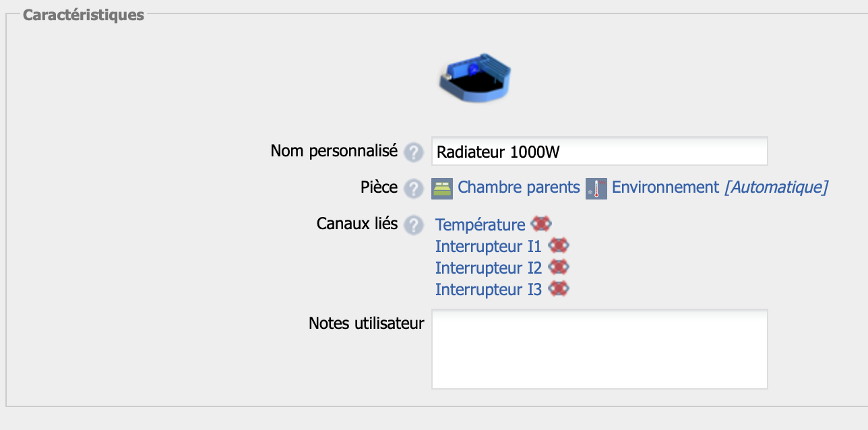Click the bed icon for Chambre parents
Image resolution: width=868 pixels, height=430 pixels.
tap(442, 188)
